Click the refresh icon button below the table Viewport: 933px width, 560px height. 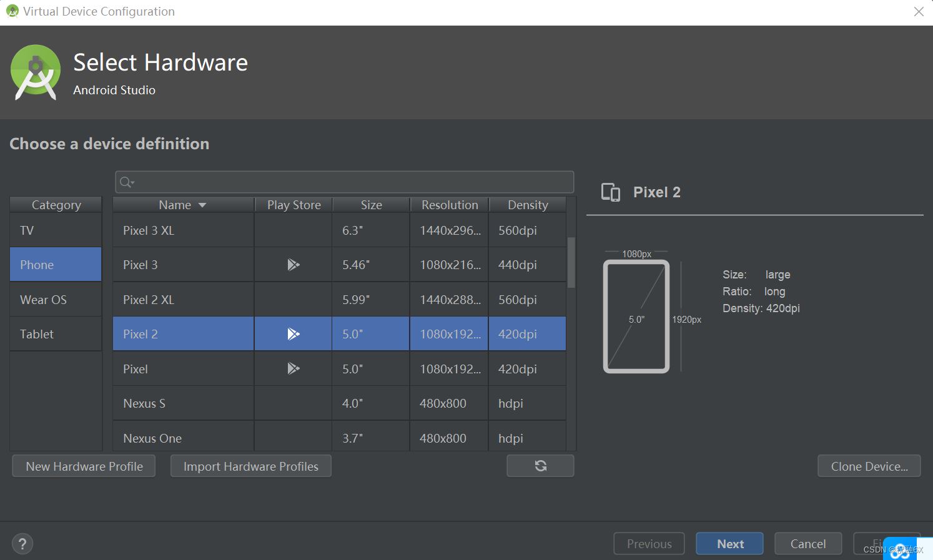(x=540, y=466)
